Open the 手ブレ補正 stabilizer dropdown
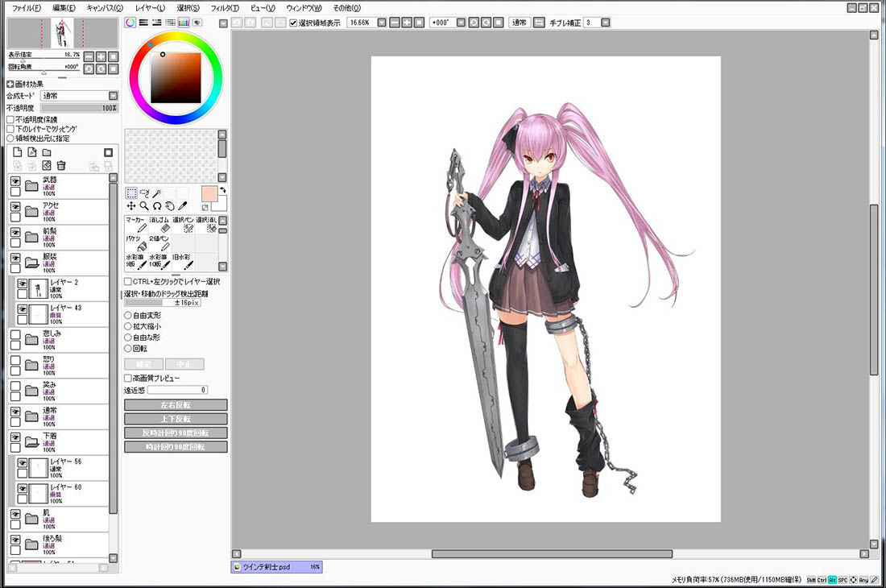The image size is (886, 588). 606,23
